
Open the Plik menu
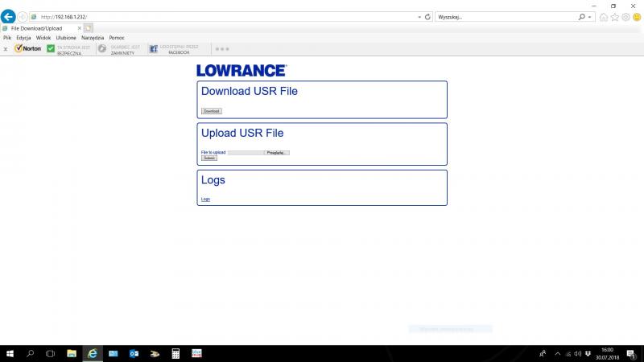click(7, 38)
